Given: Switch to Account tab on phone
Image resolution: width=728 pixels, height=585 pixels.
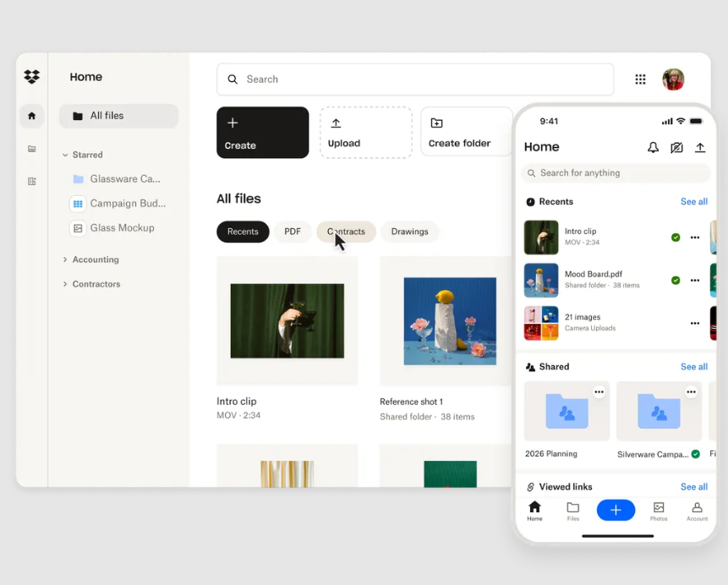Looking at the screenshot, I should point(697,511).
